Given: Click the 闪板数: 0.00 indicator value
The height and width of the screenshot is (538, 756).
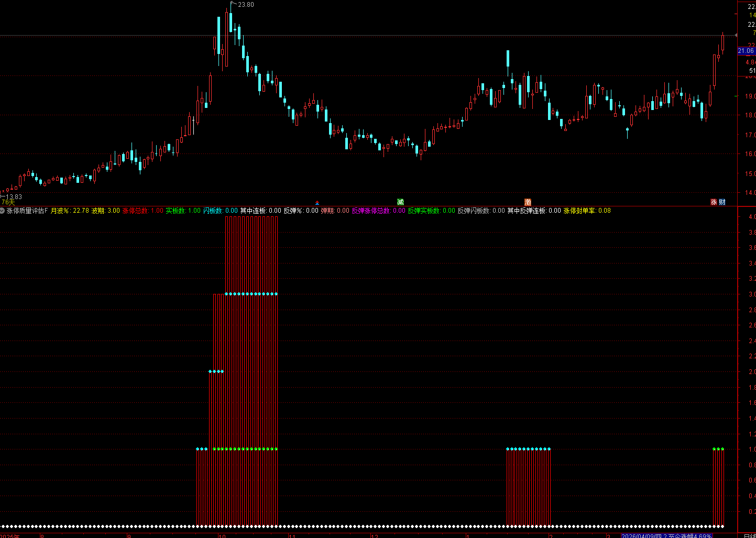Looking at the screenshot, I should tap(221, 211).
